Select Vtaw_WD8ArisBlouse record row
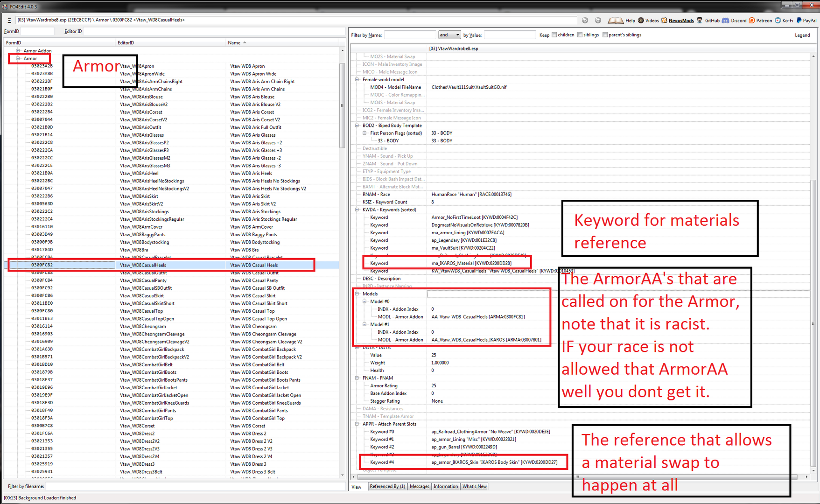This screenshot has width=820, height=504. pos(172,97)
